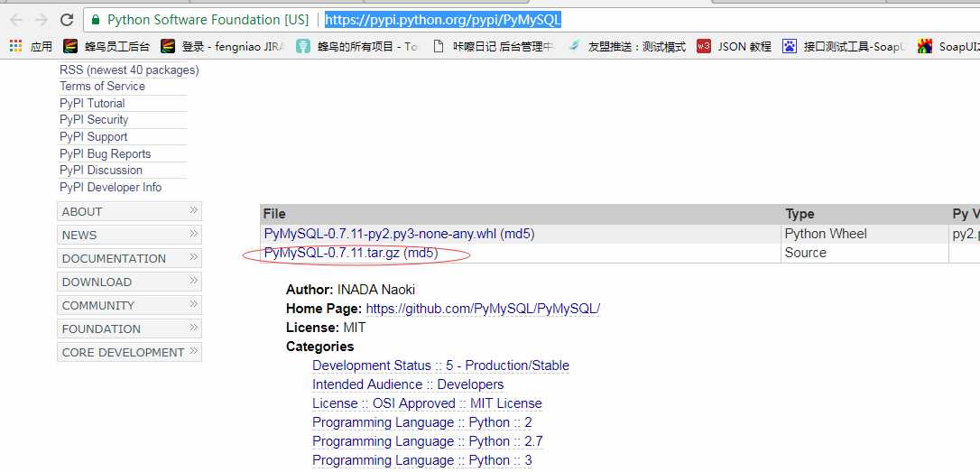Image resolution: width=980 pixels, height=472 pixels.
Task: Open md5 link for the tar.gz file
Action: (421, 254)
